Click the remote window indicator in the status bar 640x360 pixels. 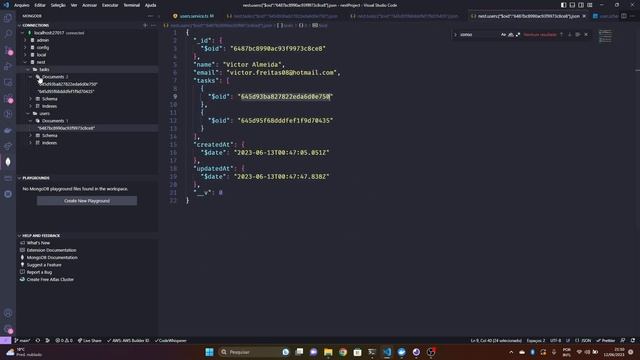(5, 340)
